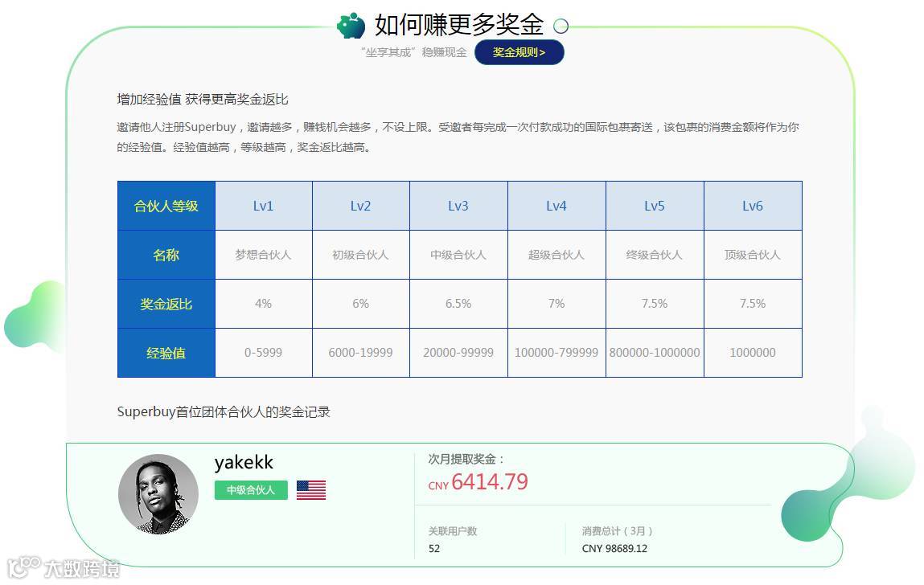Viewport: 924px width, 585px height.
Task: Click the 初级合伙人 cell
Action: pyautogui.click(x=360, y=255)
